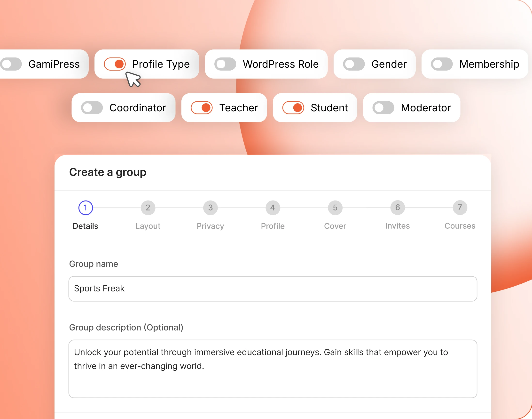Open the Cover step label
The width and height of the screenshot is (532, 419).
(335, 226)
